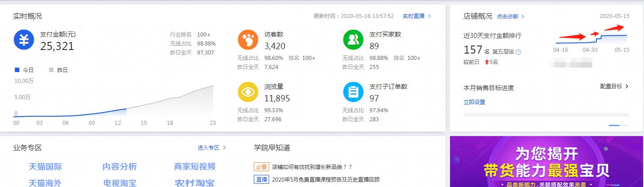Click the real-time payment trend chart line
The height and width of the screenshot is (187, 644).
(x=113, y=101)
